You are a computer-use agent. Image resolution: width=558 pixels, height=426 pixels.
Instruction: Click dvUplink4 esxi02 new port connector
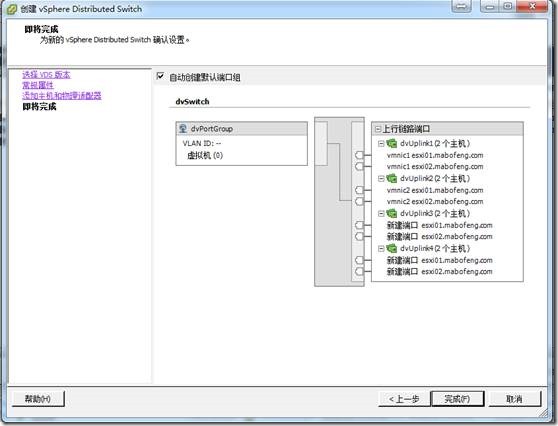tap(359, 271)
